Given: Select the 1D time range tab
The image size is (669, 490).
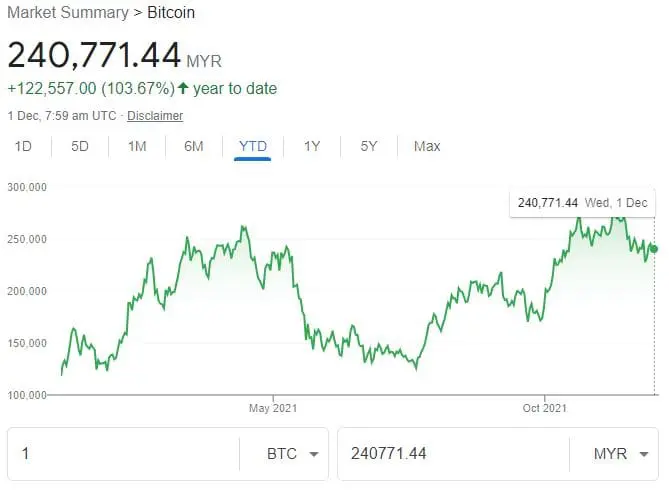Looking at the screenshot, I should (23, 147).
